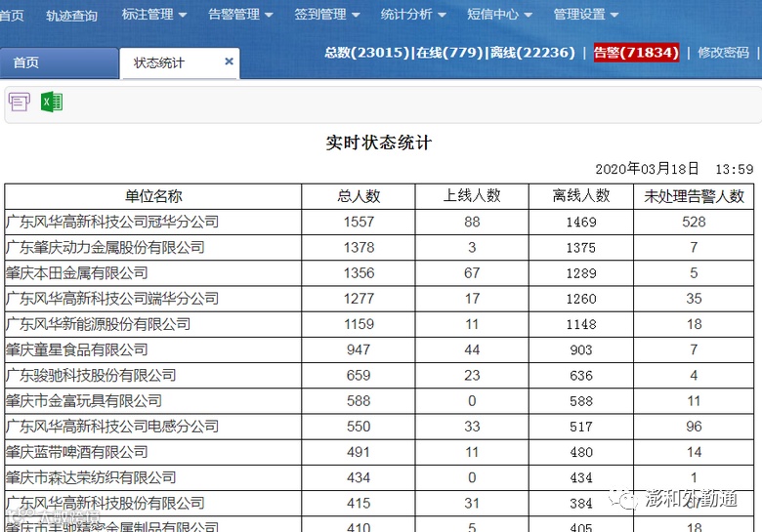The height and width of the screenshot is (532, 762).
Task: Click offline count 1469 cell
Action: click(581, 222)
